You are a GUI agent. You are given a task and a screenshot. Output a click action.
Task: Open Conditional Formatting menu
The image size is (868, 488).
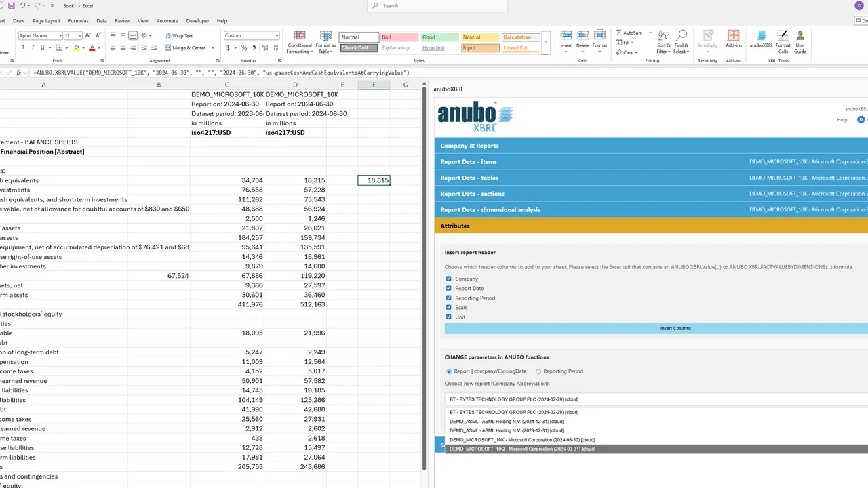(x=299, y=42)
